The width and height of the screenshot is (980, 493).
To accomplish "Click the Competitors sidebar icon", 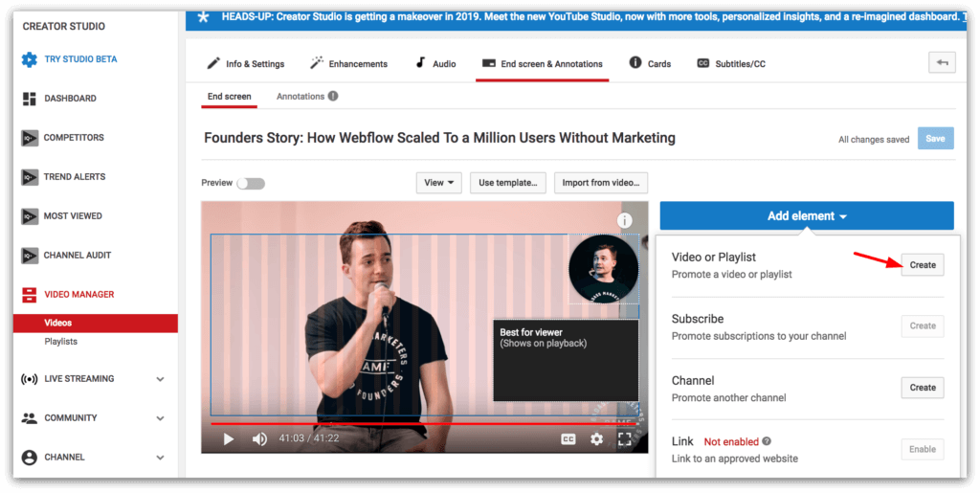I will coord(30,138).
